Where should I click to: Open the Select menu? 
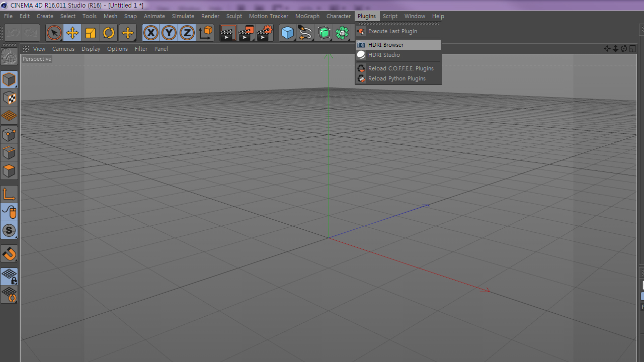point(68,16)
